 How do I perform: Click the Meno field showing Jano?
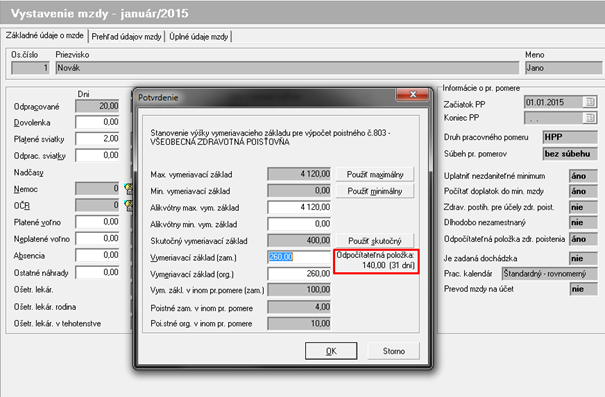click(x=563, y=68)
